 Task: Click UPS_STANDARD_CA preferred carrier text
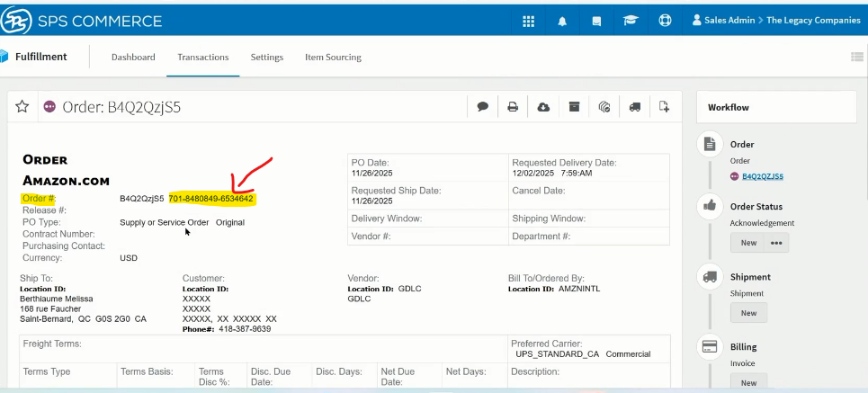click(x=558, y=354)
